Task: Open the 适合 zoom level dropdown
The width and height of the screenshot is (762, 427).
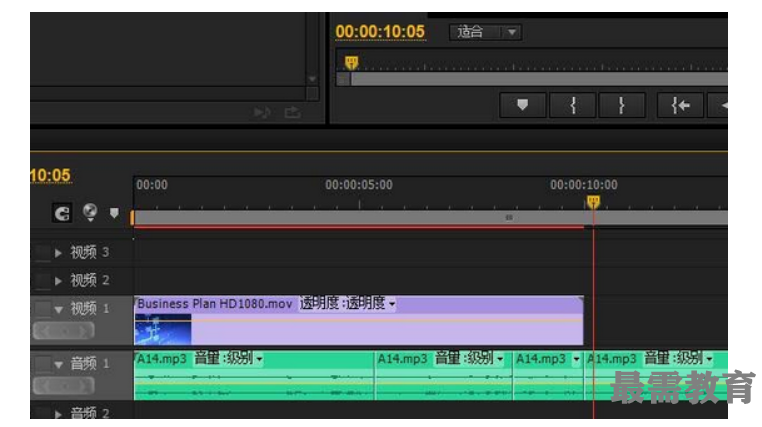Action: click(x=485, y=32)
